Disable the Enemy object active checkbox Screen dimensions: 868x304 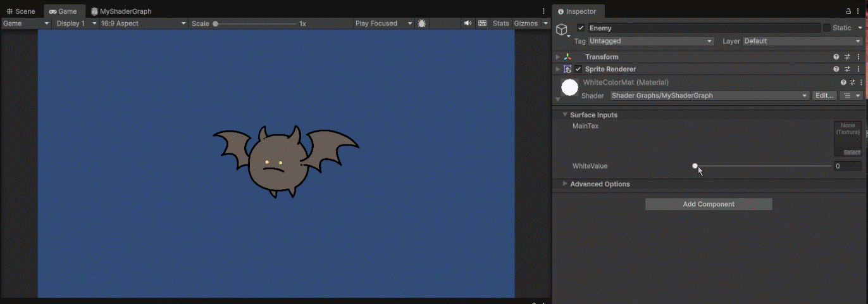pyautogui.click(x=581, y=28)
